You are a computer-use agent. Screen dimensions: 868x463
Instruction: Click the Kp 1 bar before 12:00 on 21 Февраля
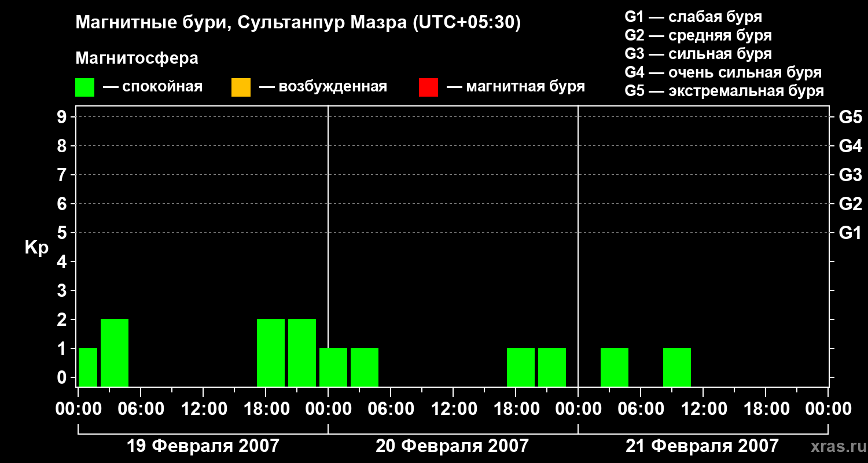pos(677,367)
